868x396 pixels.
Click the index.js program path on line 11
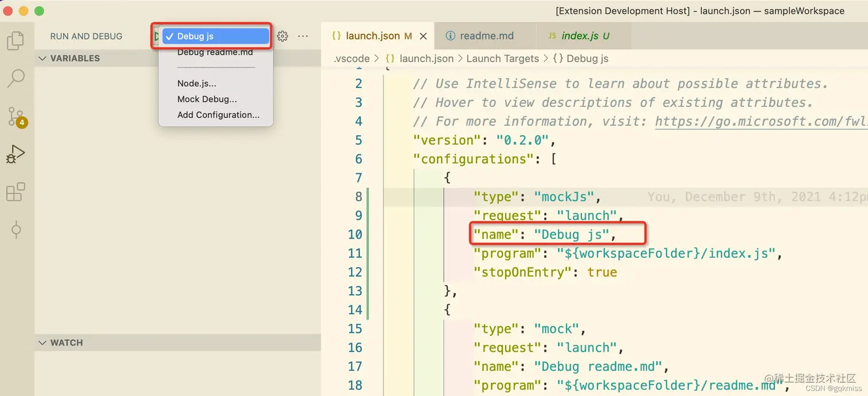666,253
